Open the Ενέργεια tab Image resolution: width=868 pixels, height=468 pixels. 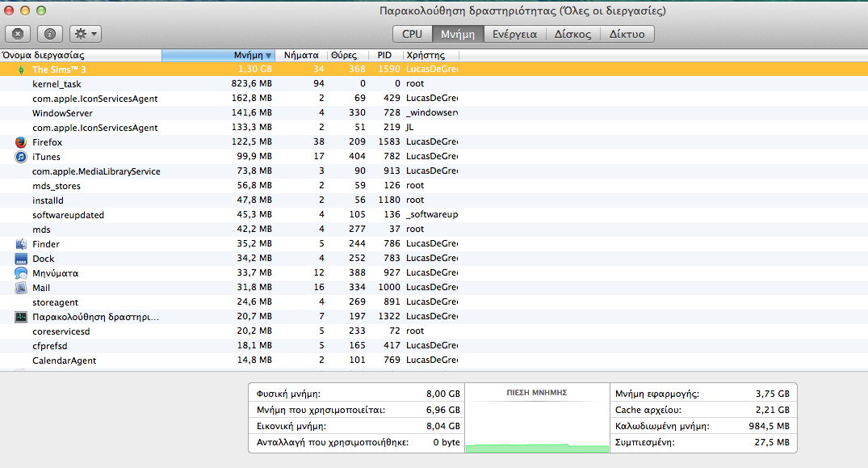[515, 34]
